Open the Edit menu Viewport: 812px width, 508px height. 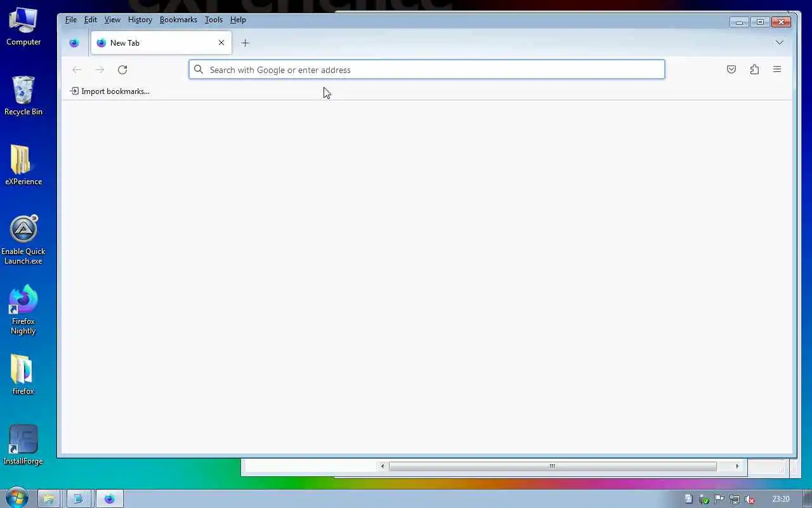91,20
